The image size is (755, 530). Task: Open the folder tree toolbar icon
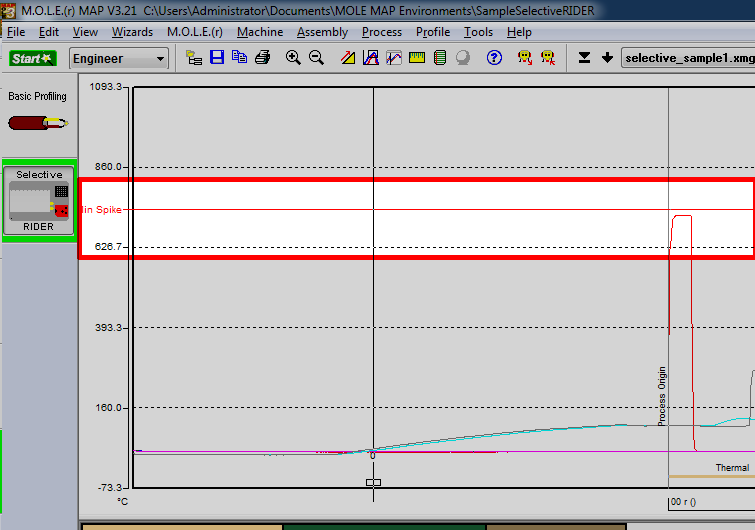point(194,58)
